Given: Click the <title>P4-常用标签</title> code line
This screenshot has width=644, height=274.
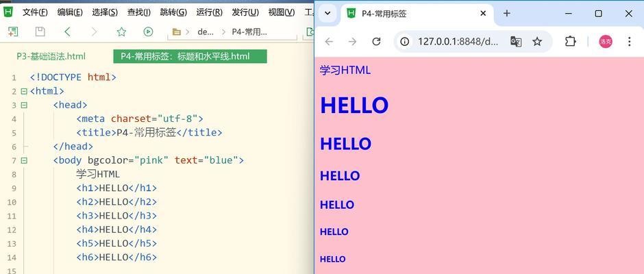Looking at the screenshot, I should pos(149,133).
